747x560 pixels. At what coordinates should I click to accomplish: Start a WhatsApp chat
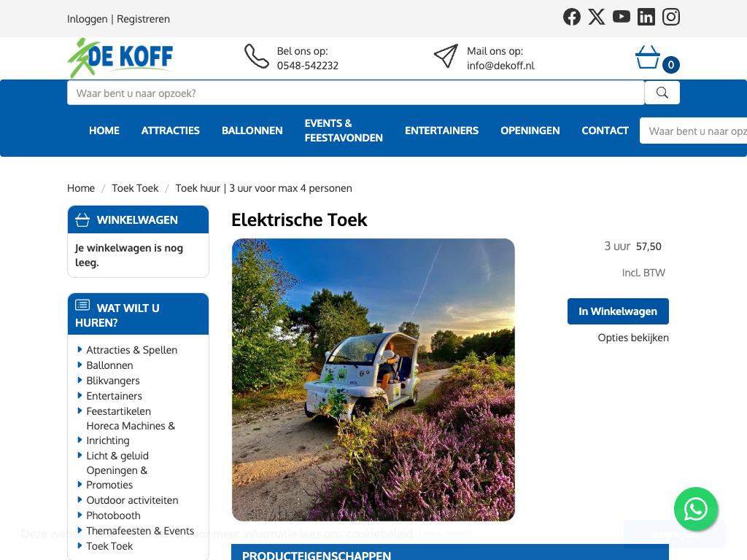696,509
